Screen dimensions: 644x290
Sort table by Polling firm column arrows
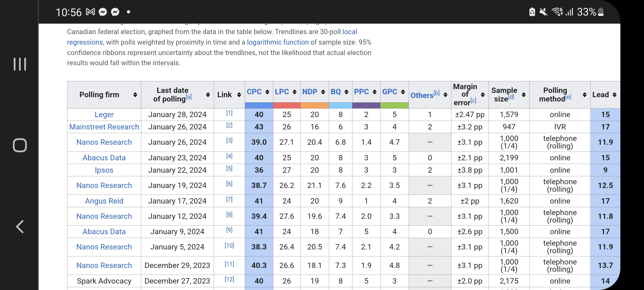coord(135,95)
